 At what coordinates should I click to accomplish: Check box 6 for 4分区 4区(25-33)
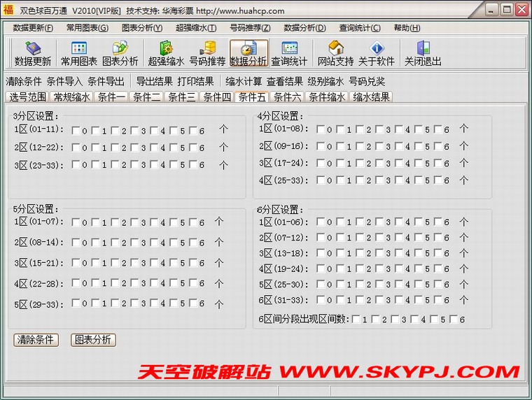point(438,180)
